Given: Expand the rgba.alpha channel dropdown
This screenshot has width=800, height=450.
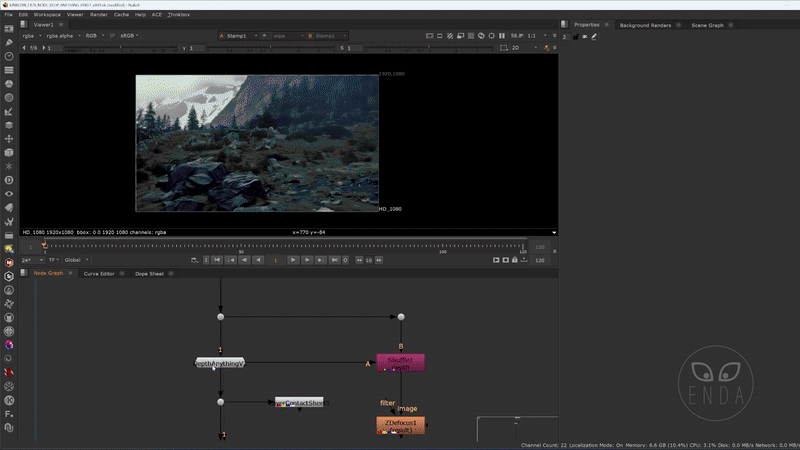Looking at the screenshot, I should [x=62, y=36].
